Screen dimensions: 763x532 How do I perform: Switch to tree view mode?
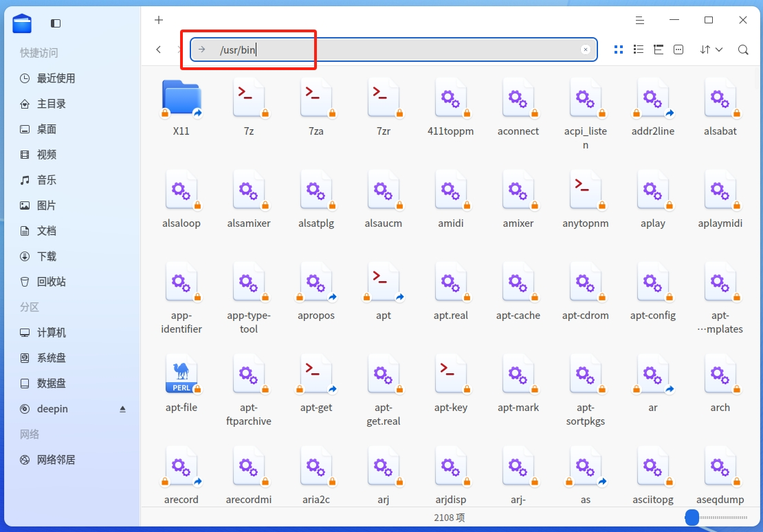coord(659,49)
